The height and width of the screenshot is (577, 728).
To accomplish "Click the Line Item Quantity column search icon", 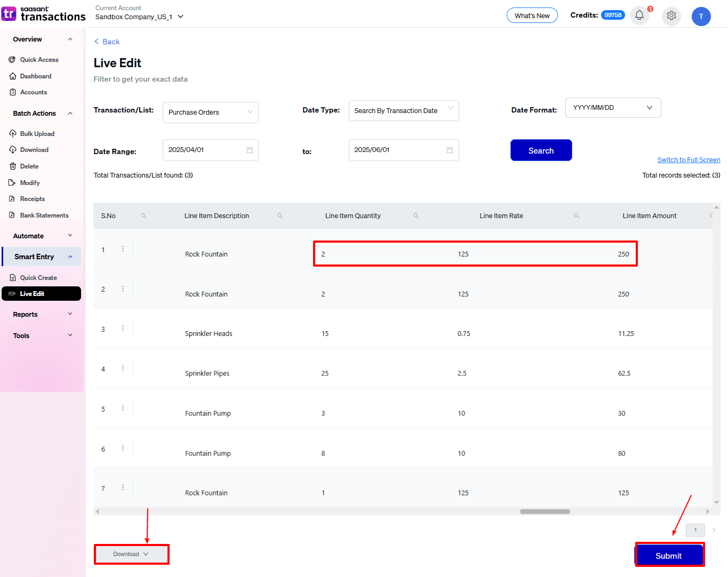I will point(416,215).
